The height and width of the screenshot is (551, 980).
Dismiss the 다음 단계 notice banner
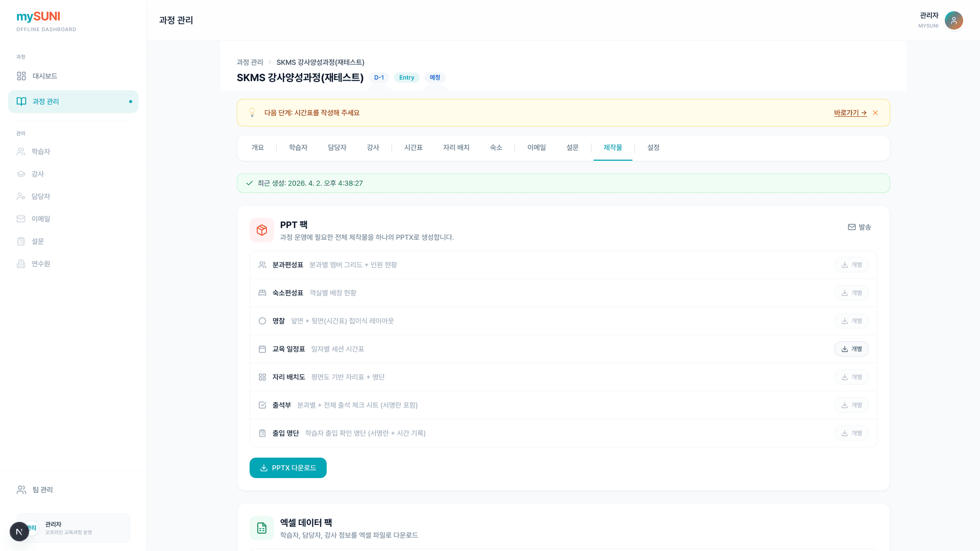pos(875,113)
